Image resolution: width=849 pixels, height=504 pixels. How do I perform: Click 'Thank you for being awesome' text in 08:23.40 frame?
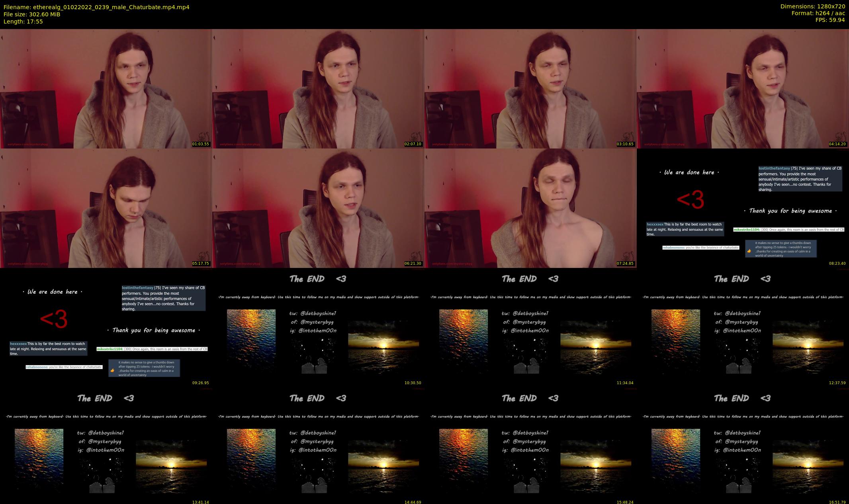tap(790, 211)
